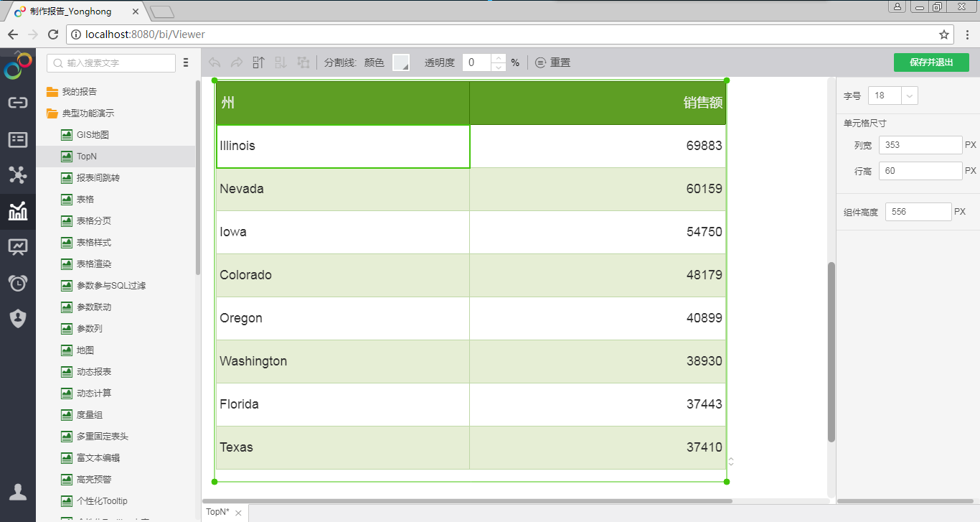Screen dimensions: 980x522
Task: Open the data connection icon in sidebar
Action: click(18, 103)
